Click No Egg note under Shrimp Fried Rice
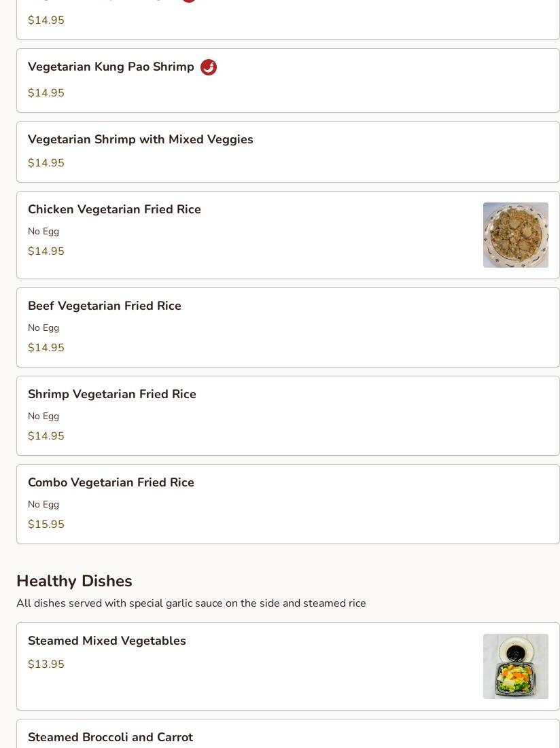This screenshot has width=560, height=748. tap(43, 416)
